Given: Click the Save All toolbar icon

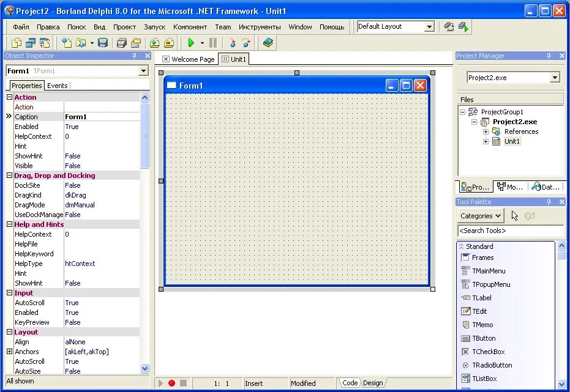Looking at the screenshot, I should tap(122, 43).
